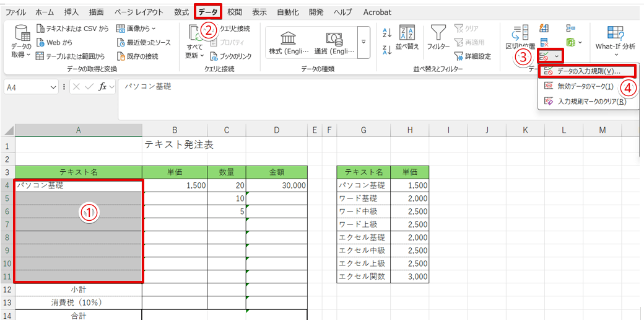Click the ブックのリンク button
This screenshot has width=644, height=320.
[x=231, y=56]
